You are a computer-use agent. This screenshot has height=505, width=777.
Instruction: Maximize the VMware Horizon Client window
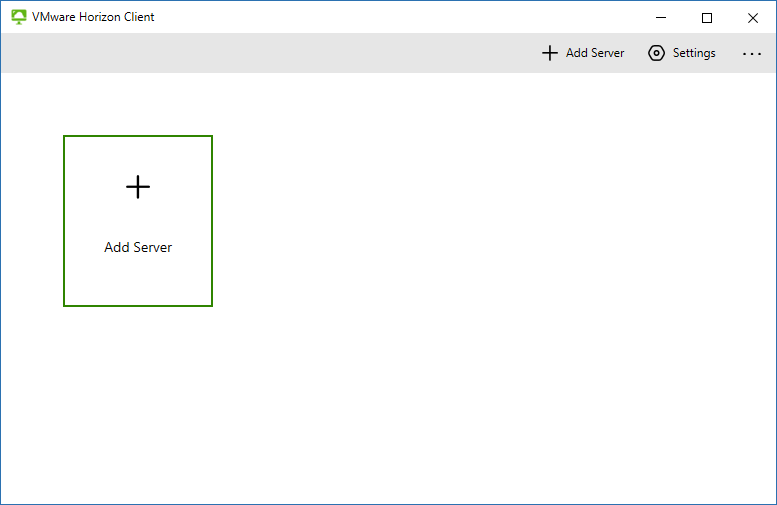(x=707, y=18)
